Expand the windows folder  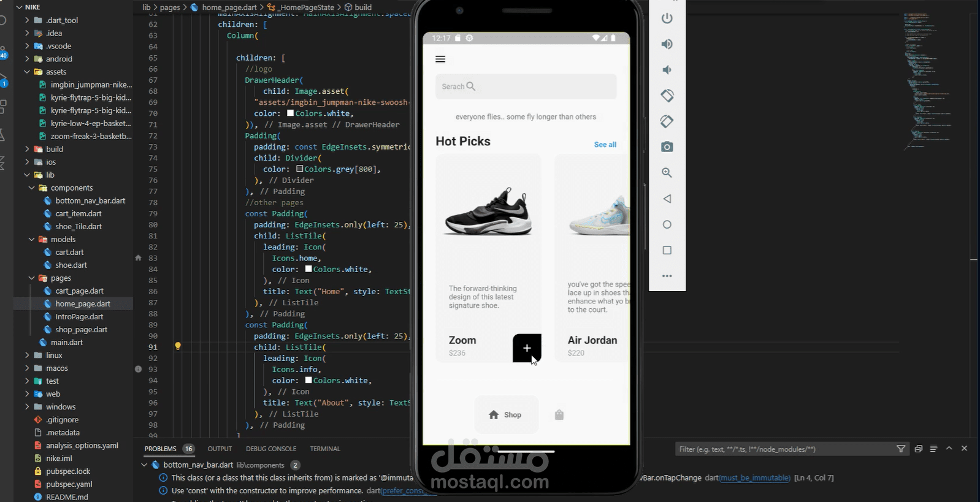[x=27, y=406]
